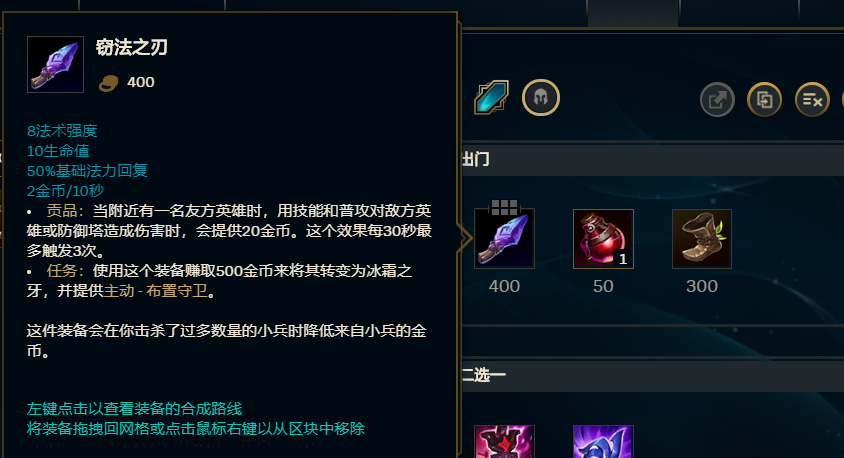The image size is (844, 458).
Task: Click the teal crystal map icon
Action: click(491, 97)
